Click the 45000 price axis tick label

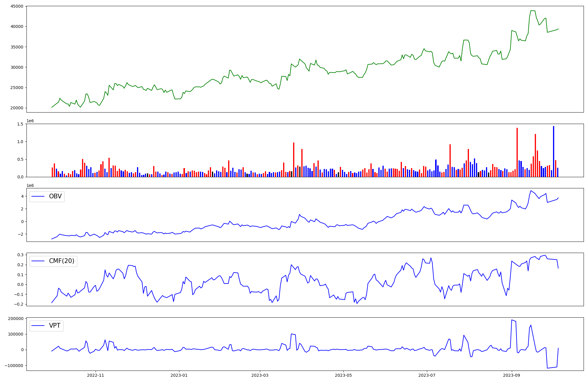coord(17,6)
